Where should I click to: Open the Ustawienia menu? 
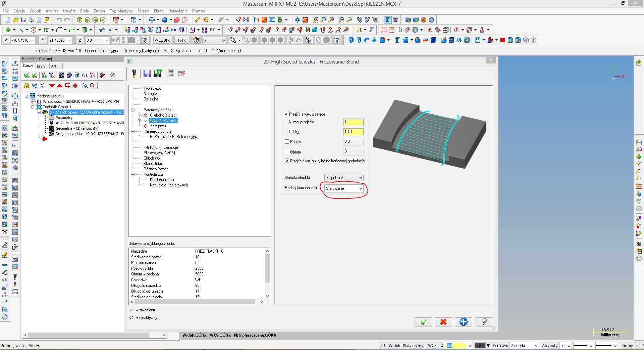pyautogui.click(x=178, y=11)
